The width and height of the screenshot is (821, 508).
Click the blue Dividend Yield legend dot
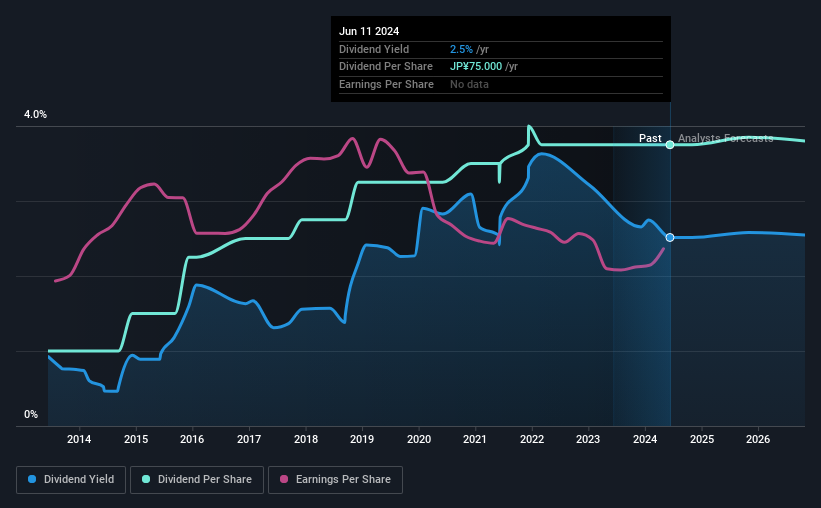pyautogui.click(x=32, y=479)
